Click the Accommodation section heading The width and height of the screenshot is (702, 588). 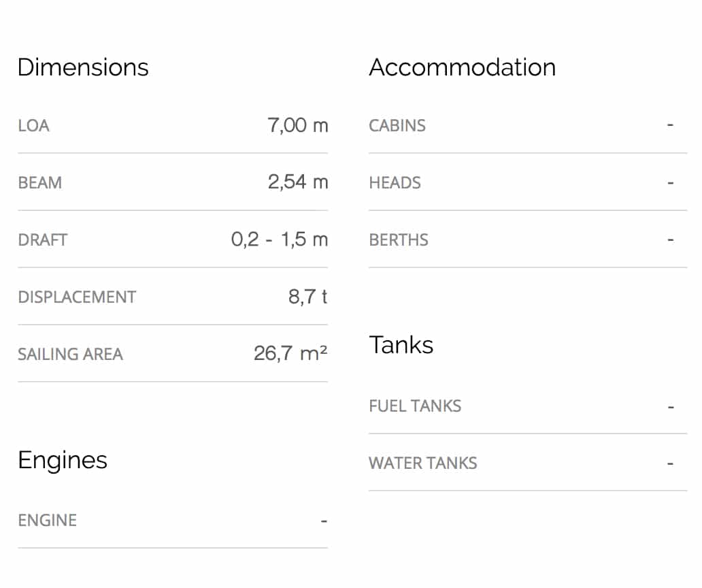coord(463,67)
